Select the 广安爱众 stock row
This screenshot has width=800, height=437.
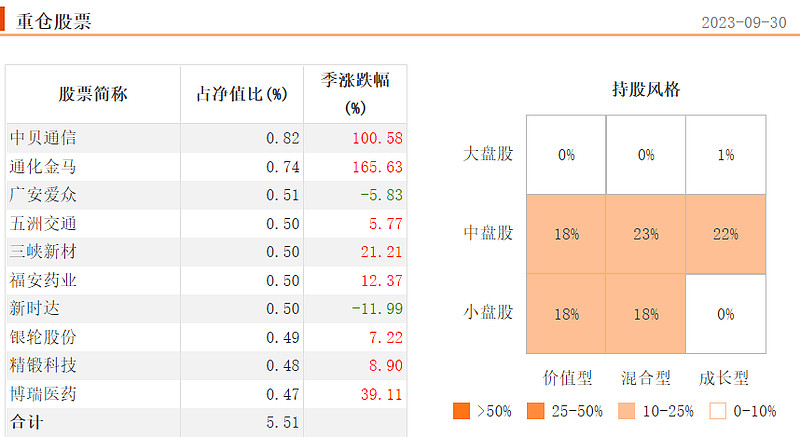tap(43, 195)
